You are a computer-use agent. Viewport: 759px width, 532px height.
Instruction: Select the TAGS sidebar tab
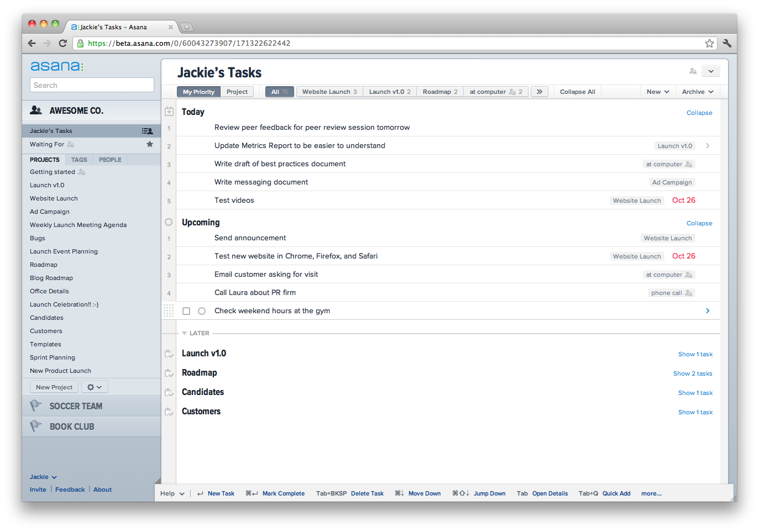coord(79,160)
